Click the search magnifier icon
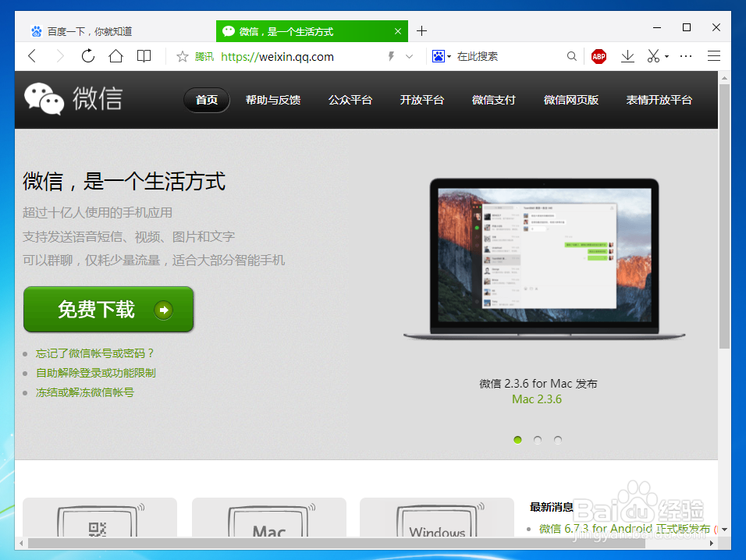 (571, 57)
